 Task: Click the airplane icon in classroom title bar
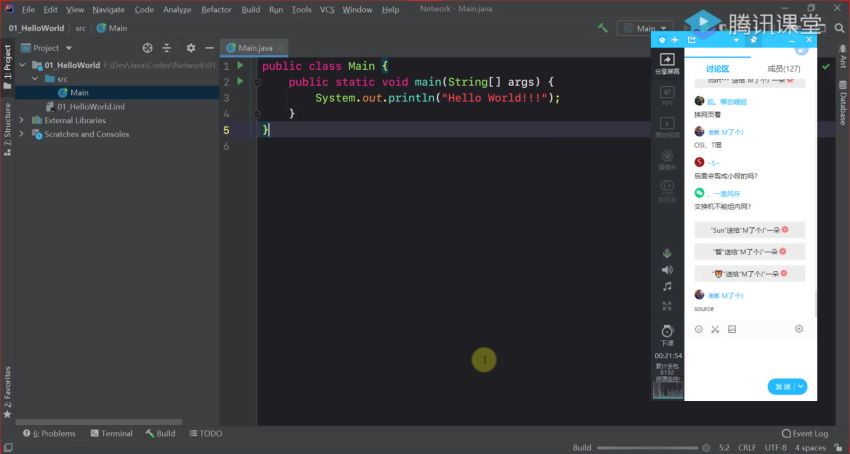(675, 40)
